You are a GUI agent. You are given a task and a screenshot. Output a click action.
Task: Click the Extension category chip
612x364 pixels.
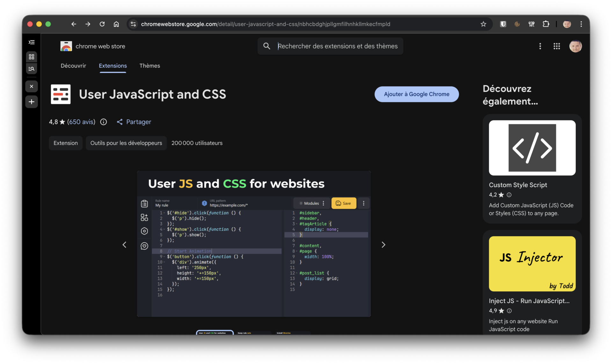(66, 143)
